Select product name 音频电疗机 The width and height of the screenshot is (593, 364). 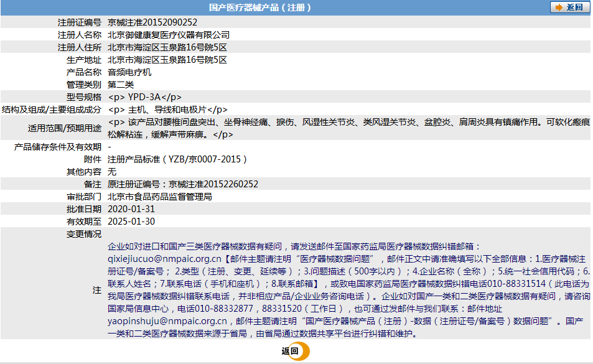coord(129,72)
